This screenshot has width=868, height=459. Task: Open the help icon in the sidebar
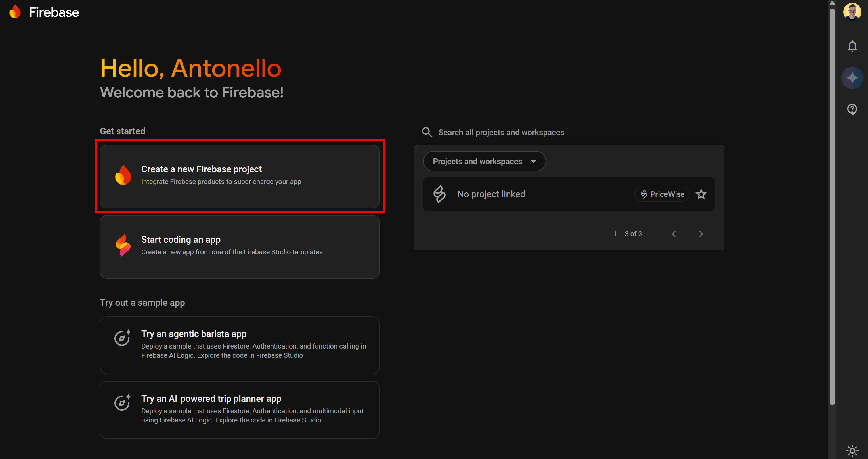pyautogui.click(x=852, y=109)
